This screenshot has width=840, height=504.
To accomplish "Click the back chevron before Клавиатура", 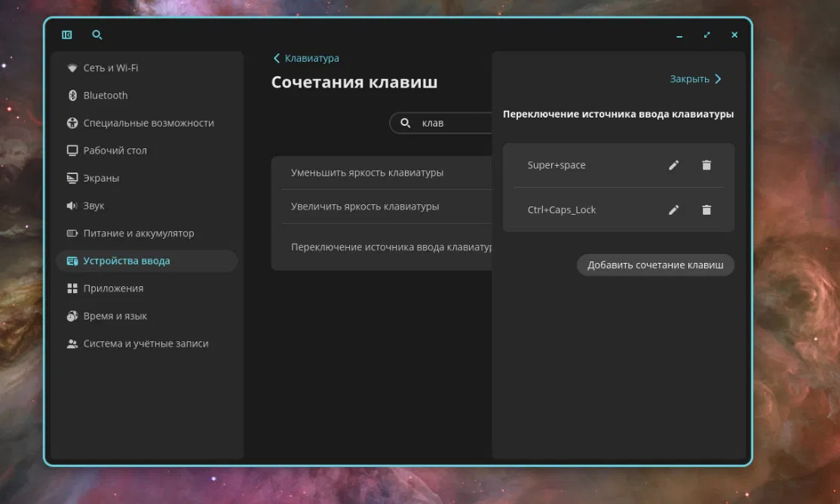I will [x=277, y=58].
